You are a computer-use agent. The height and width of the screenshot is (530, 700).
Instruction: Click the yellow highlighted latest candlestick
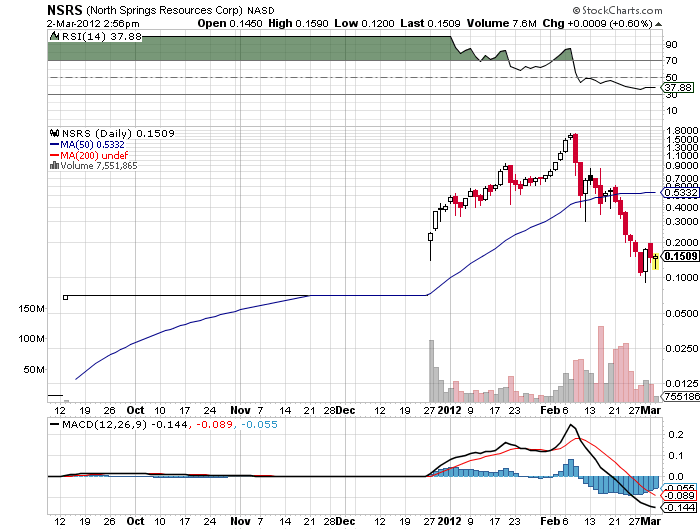tap(655, 261)
